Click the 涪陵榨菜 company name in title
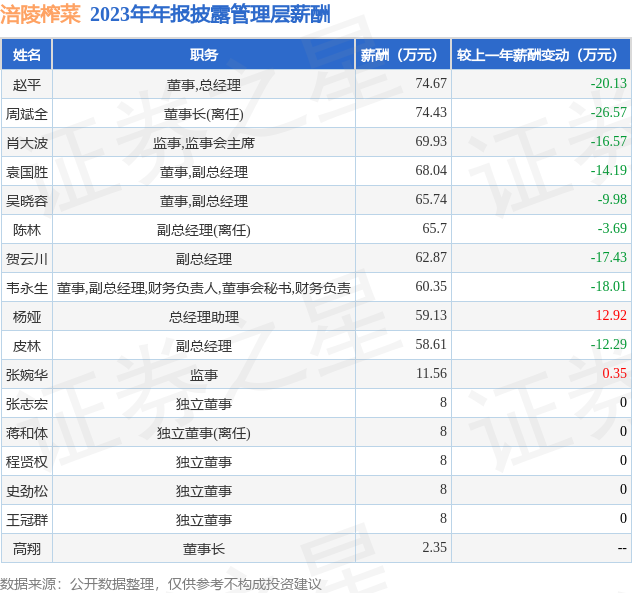 [41, 14]
